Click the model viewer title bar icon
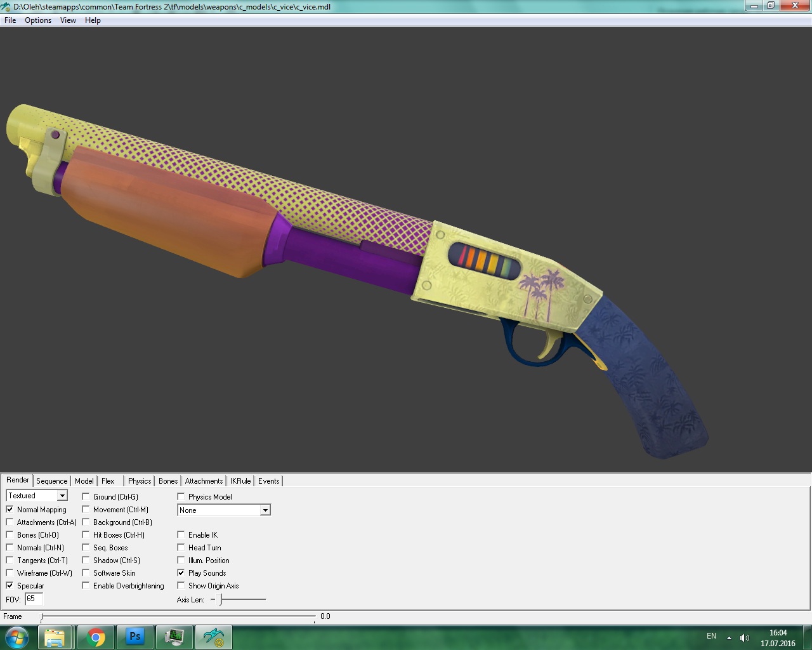The image size is (812, 650). coord(6,7)
